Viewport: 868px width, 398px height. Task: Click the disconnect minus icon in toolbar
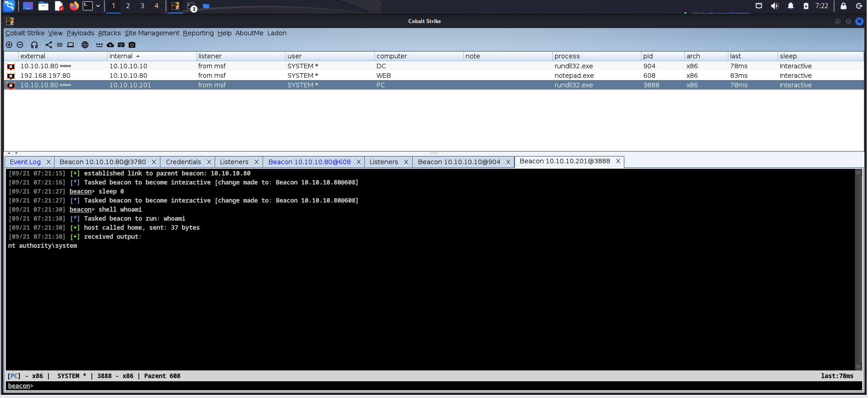click(x=20, y=45)
